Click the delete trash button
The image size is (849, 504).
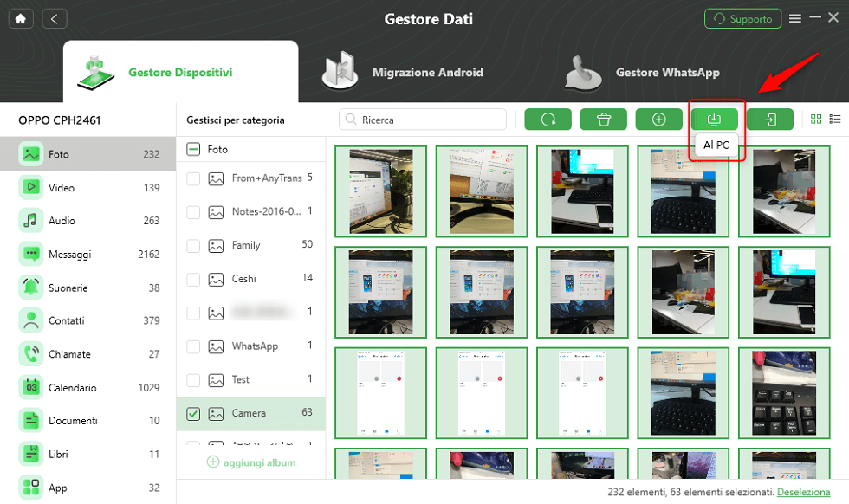tap(603, 120)
